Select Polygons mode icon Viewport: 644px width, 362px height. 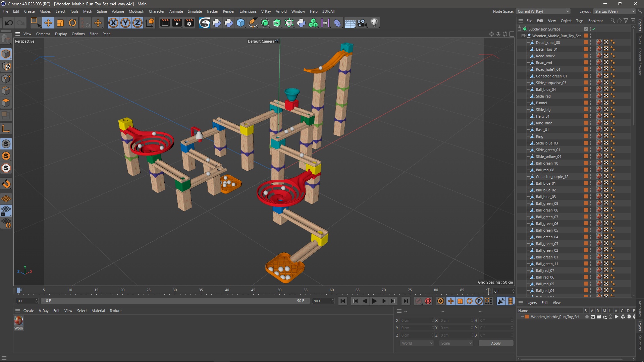(6, 103)
